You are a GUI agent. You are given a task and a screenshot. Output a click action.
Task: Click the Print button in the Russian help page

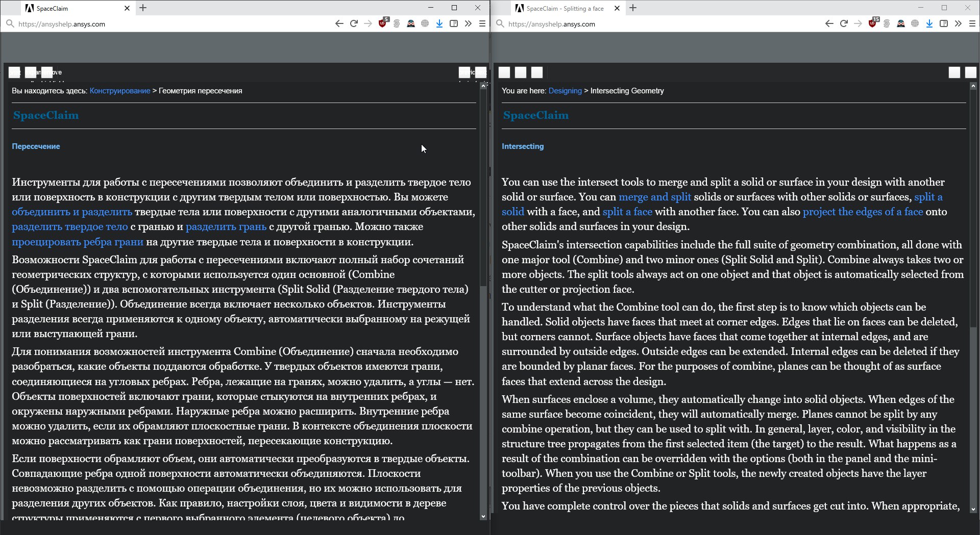click(x=14, y=72)
